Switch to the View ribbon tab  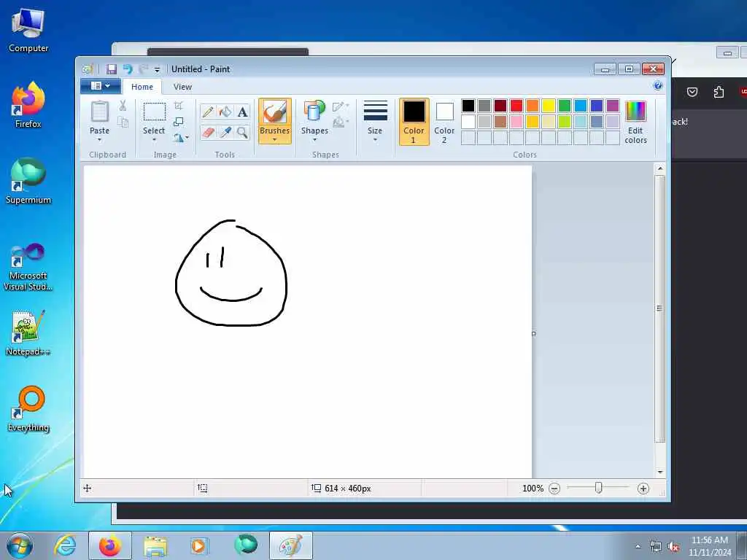[x=182, y=87]
